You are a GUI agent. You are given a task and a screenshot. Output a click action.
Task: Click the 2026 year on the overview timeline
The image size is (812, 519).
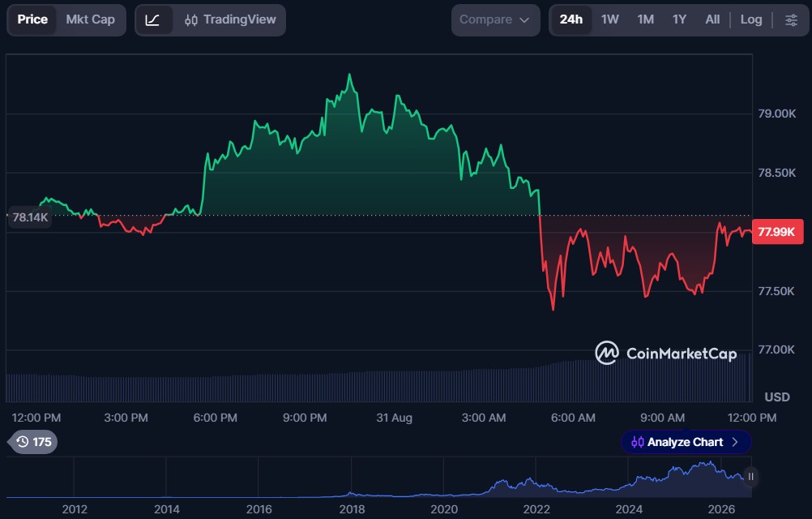721,510
